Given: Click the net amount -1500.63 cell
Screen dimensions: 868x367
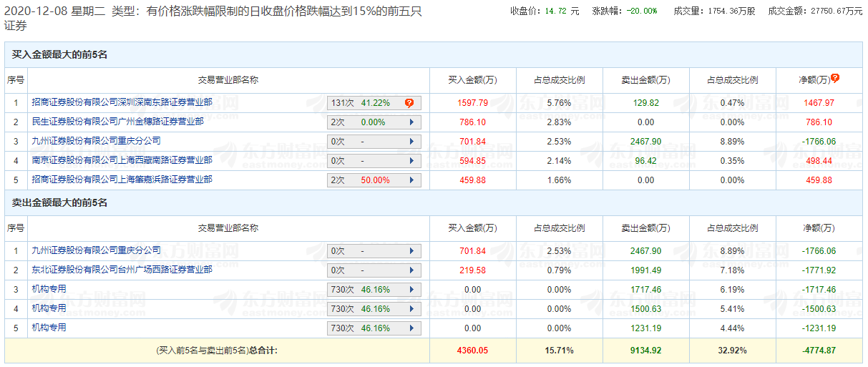Looking at the screenshot, I should pos(820,309).
